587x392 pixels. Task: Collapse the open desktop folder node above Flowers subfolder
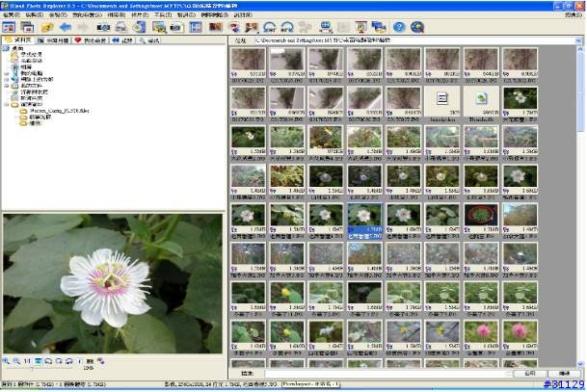[x=7, y=105]
